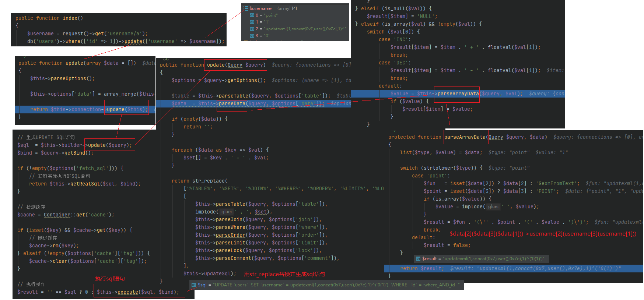Click "case 'INC':" line
This screenshot has height=300, width=644.
(x=395, y=39)
